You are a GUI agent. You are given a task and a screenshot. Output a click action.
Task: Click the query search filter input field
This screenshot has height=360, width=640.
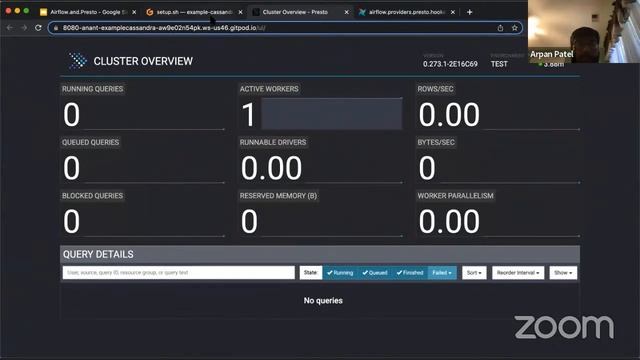[x=178, y=273]
